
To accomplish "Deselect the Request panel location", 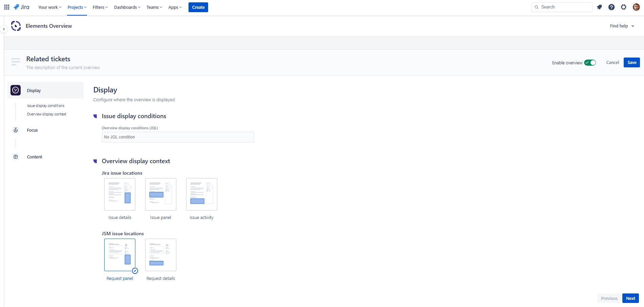I will [x=120, y=255].
